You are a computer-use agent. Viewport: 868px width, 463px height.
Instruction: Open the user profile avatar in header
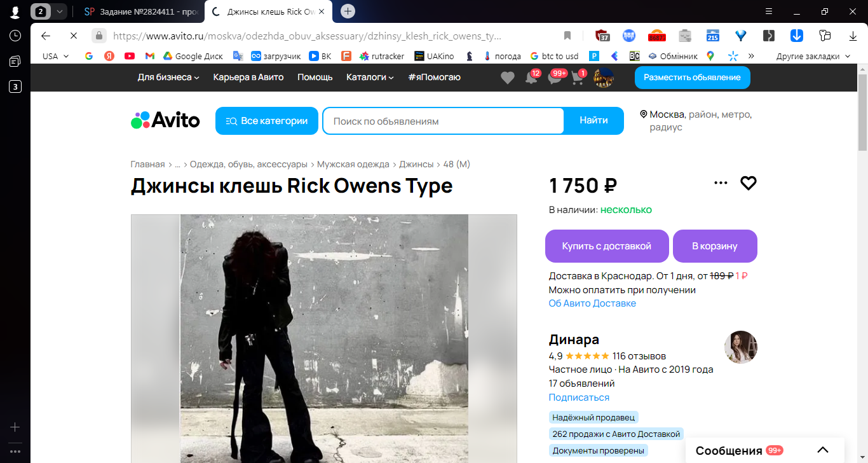click(603, 78)
